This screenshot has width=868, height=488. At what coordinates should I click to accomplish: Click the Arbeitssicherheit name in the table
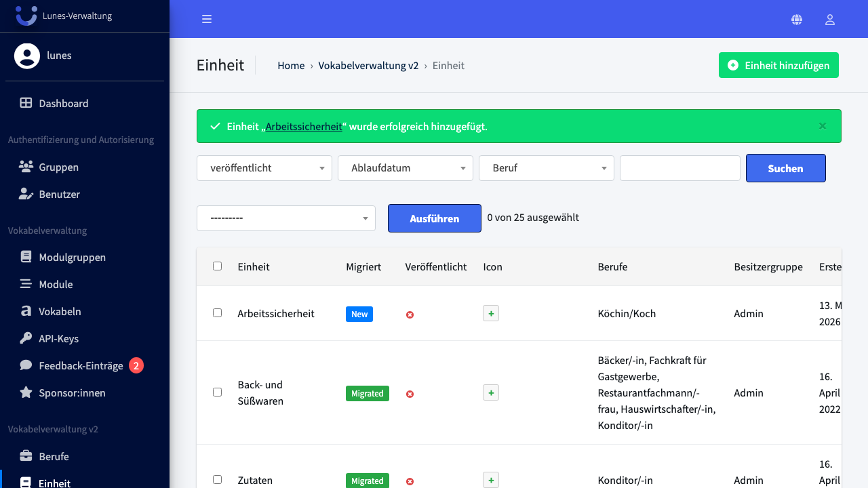coord(276,313)
